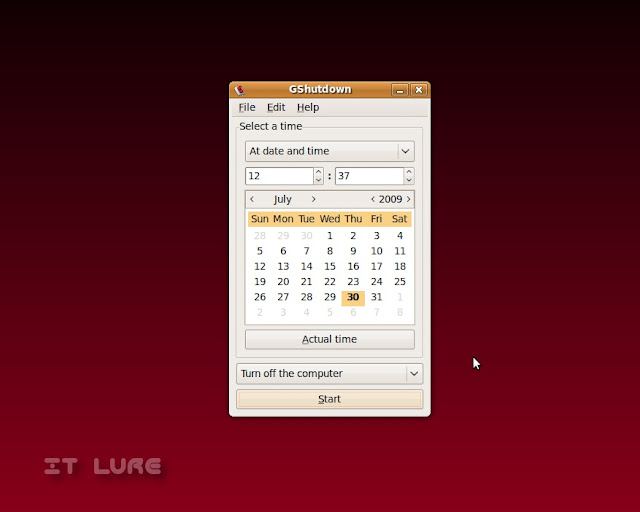Select greyed June 30 in first row
This screenshot has height=512, width=640.
pyautogui.click(x=307, y=236)
